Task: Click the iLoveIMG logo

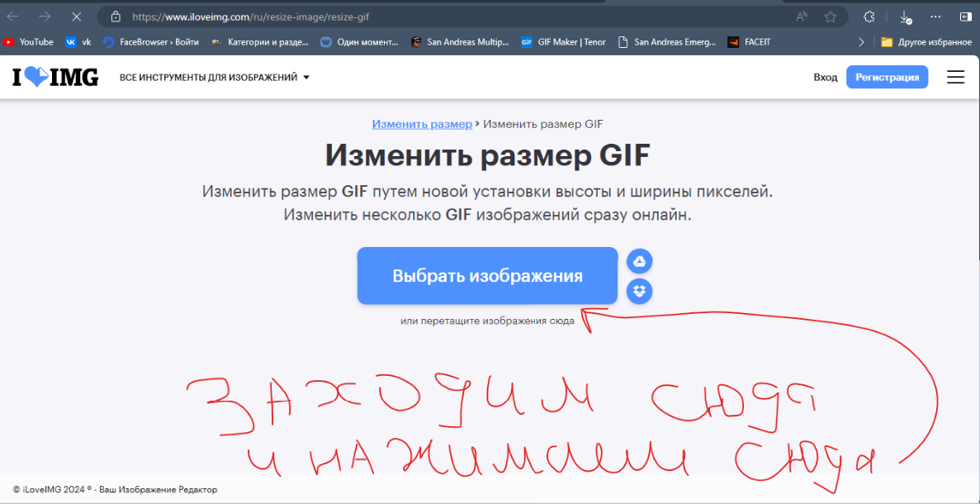Action: coord(54,77)
